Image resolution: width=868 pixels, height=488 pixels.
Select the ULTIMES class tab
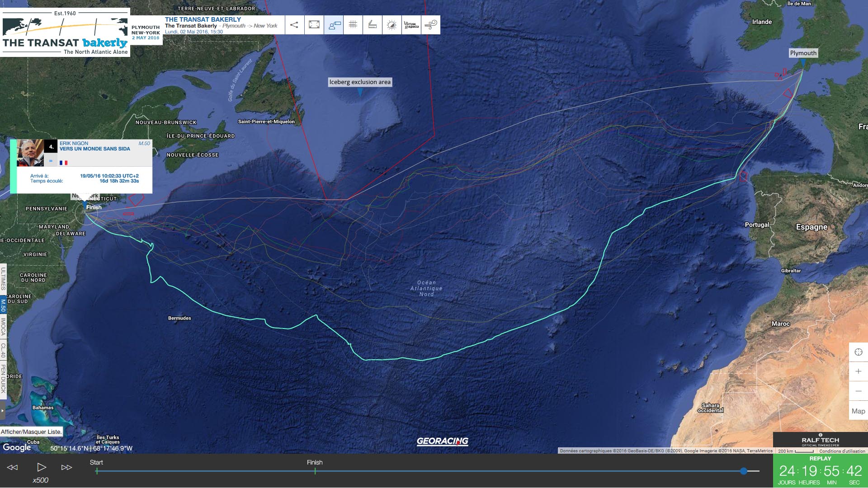coord(3,279)
